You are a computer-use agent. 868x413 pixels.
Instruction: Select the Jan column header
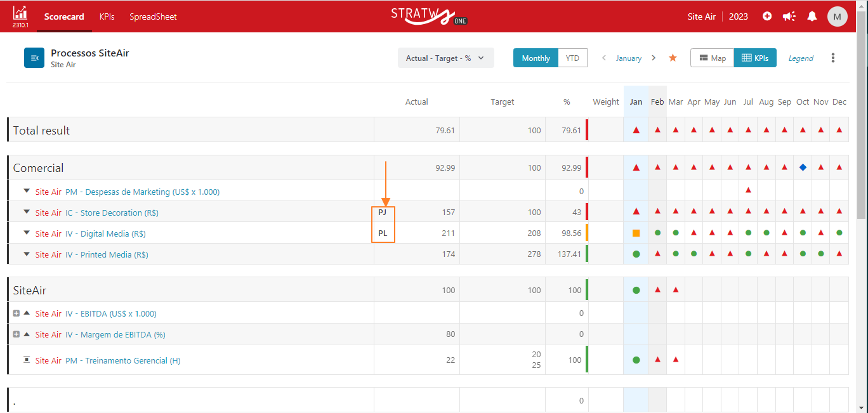click(x=636, y=102)
